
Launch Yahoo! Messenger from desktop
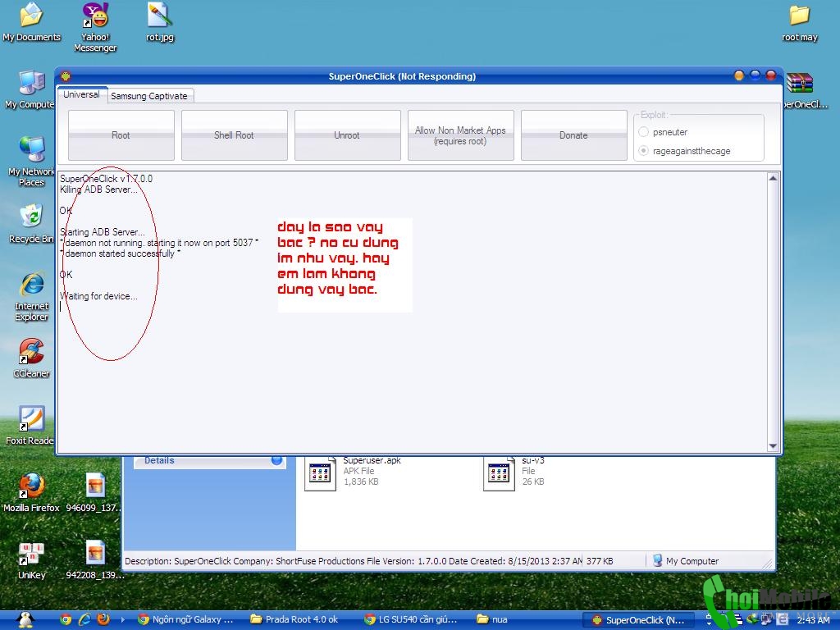click(95, 27)
